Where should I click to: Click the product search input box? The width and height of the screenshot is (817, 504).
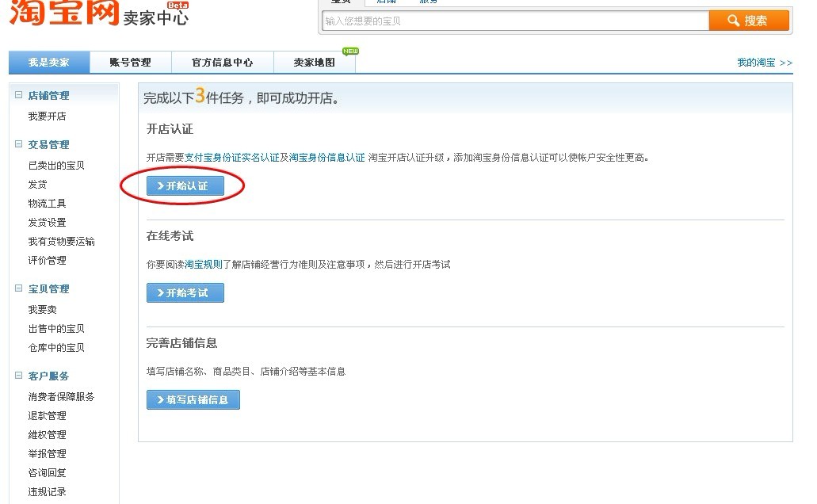pyautogui.click(x=515, y=20)
